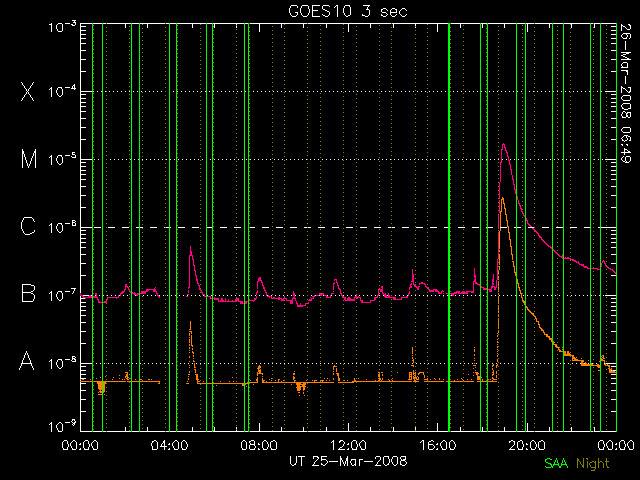Viewport: 640px width, 480px height.
Task: Click the 'M' flare class label
Action: (x=29, y=159)
